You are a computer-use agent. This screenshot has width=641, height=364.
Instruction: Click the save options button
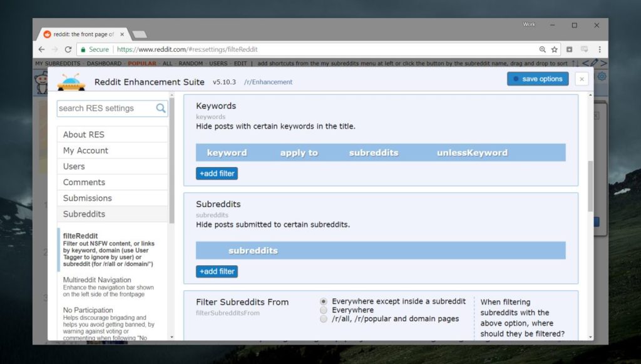(538, 79)
